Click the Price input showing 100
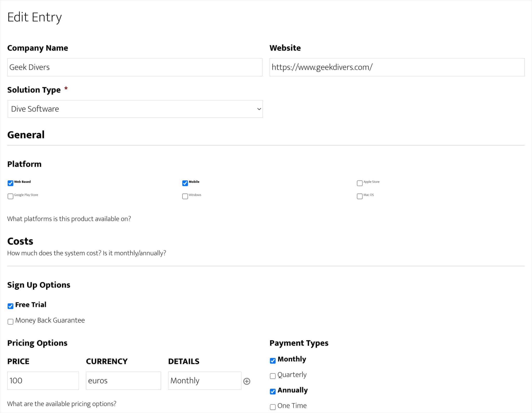532x413 pixels. [x=43, y=381]
